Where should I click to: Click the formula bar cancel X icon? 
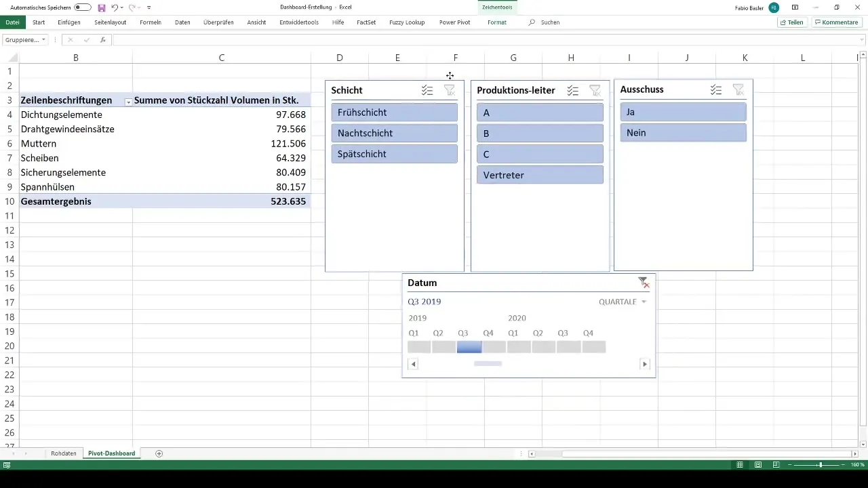click(x=71, y=40)
